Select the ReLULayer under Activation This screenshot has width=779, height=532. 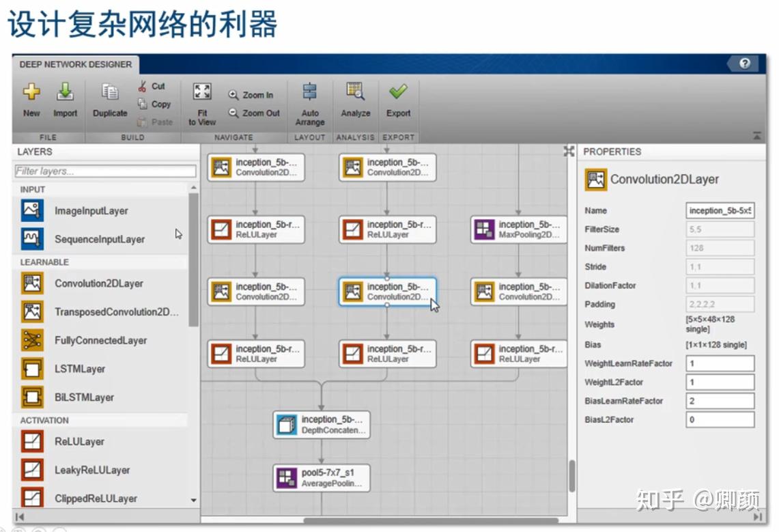pos(81,441)
